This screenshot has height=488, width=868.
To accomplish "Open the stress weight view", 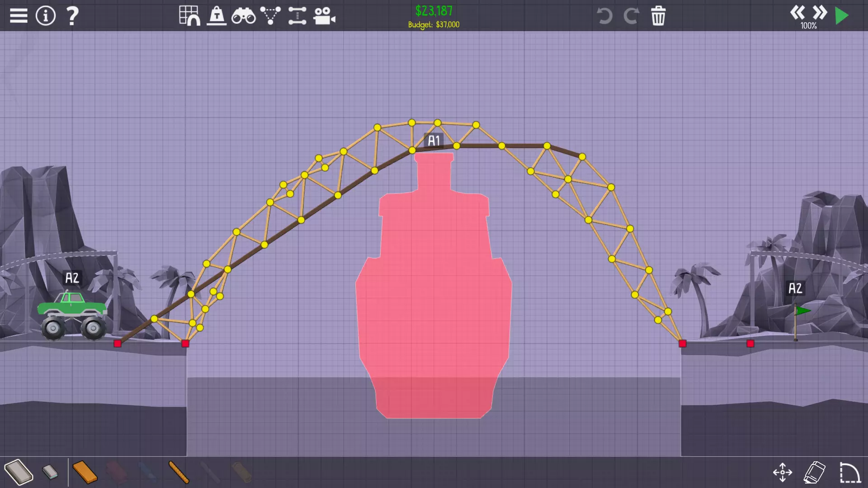I will [217, 16].
